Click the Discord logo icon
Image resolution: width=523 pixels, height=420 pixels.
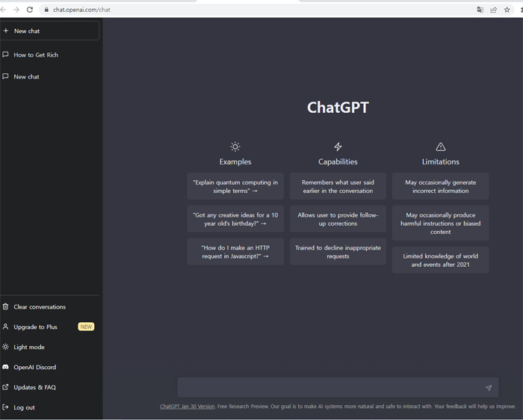tap(5, 367)
